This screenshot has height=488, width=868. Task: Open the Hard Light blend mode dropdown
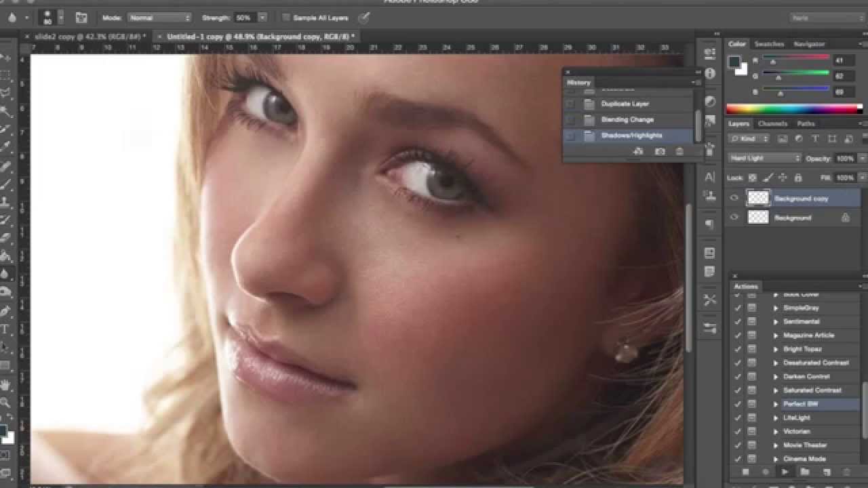pyautogui.click(x=765, y=158)
